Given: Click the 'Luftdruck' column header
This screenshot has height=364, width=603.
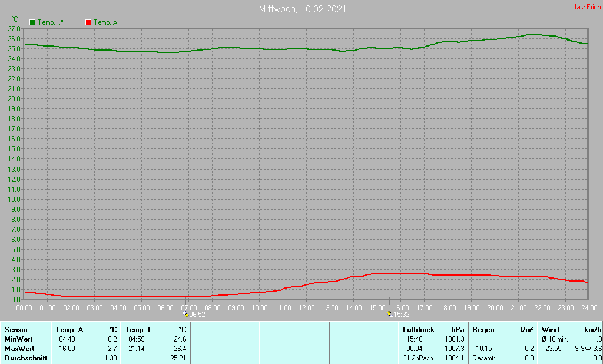Looking at the screenshot, I should [x=419, y=330].
